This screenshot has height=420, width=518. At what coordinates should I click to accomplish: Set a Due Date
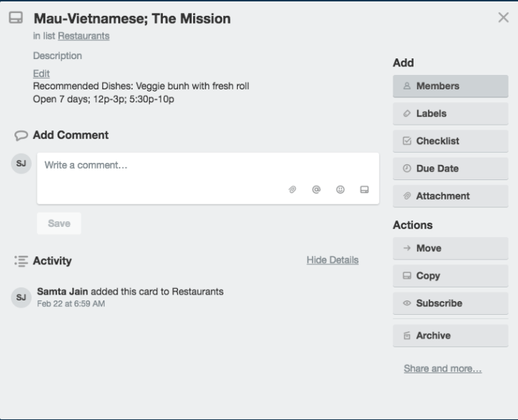450,169
